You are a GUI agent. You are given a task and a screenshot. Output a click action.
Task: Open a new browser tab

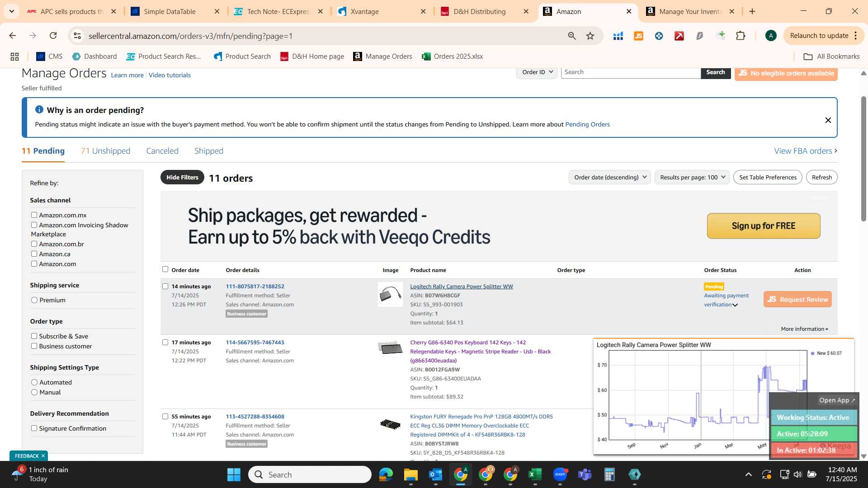pos(752,11)
